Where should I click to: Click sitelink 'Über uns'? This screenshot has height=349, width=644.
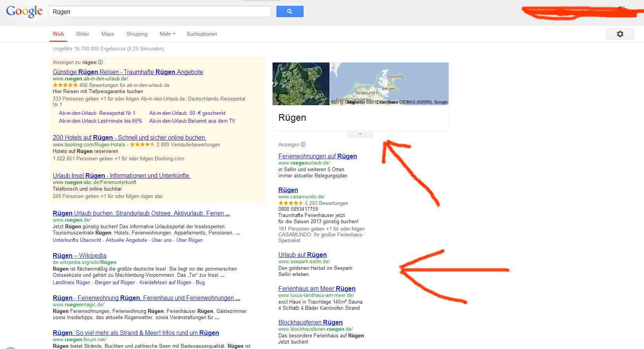click(162, 240)
